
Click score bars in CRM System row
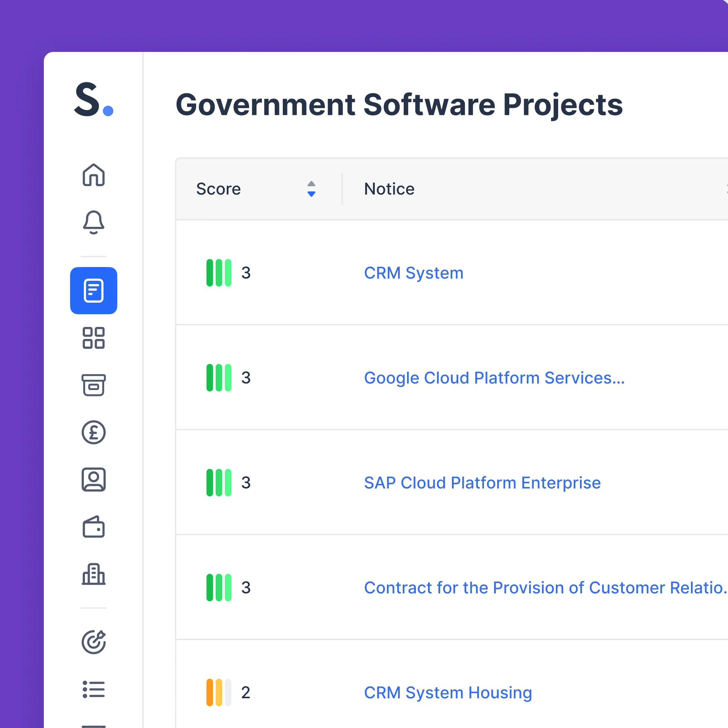click(x=218, y=273)
